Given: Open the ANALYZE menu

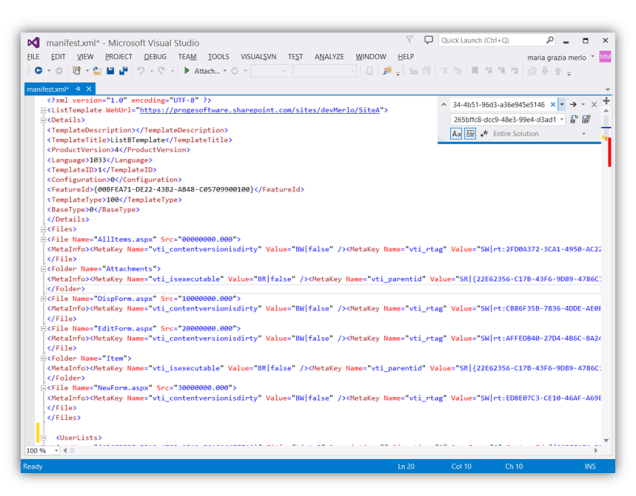Looking at the screenshot, I should 329,57.
